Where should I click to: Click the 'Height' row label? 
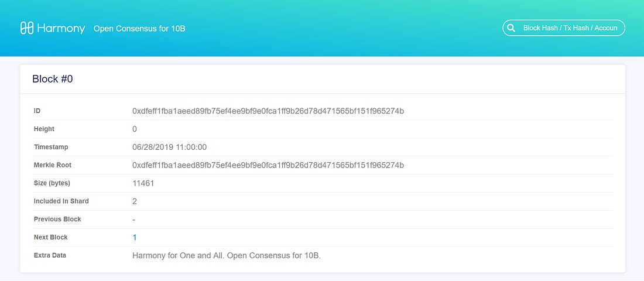point(44,129)
